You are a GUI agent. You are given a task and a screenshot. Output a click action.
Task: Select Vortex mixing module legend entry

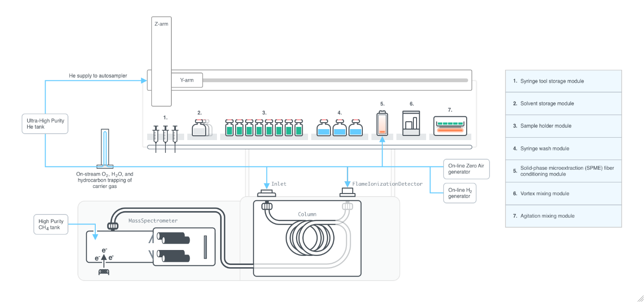click(563, 193)
